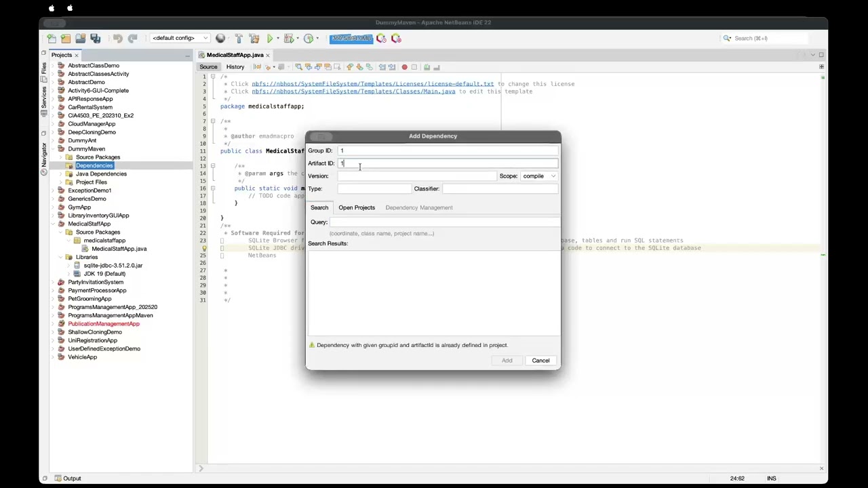Click the Profile Project icon
The width and height of the screenshot is (868, 488).
click(x=309, y=39)
